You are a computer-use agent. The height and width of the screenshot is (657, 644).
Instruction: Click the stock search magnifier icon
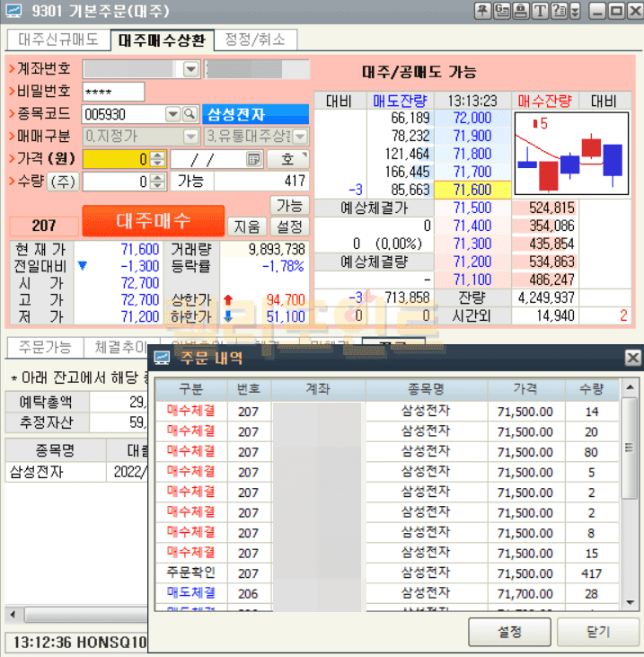190,114
